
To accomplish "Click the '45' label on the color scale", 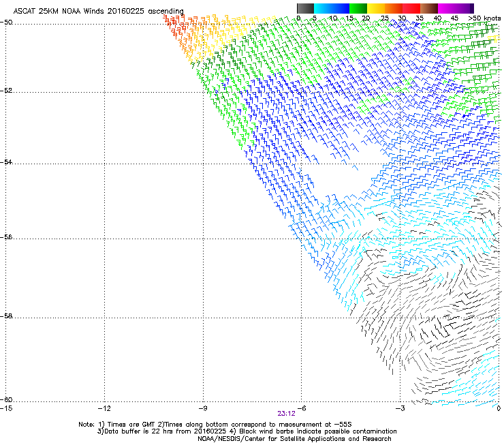I will click(454, 18).
